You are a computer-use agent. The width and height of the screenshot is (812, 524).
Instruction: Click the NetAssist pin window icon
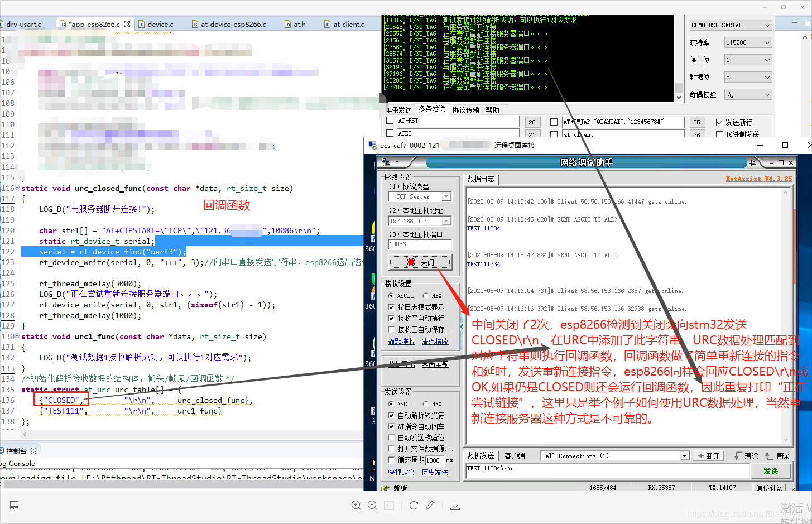753,162
